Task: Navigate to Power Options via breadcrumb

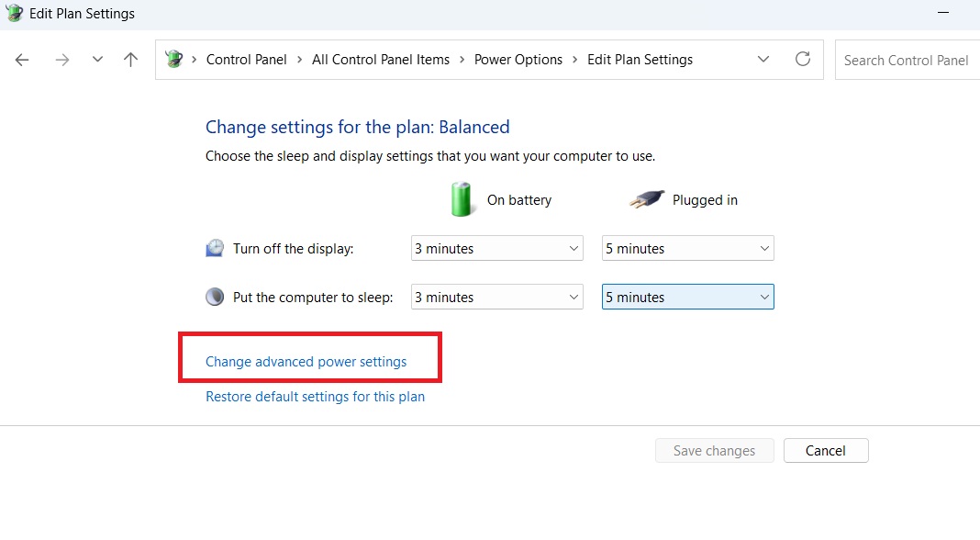Action: tap(518, 59)
